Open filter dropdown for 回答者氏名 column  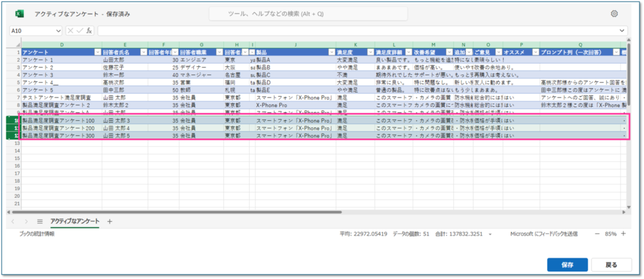143,52
